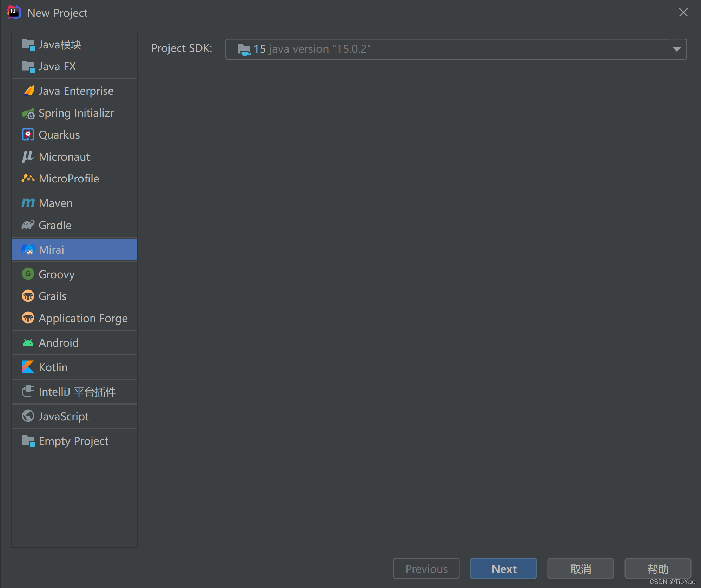Pick MicroProfile from the list
This screenshot has height=588, width=701.
[x=74, y=179]
